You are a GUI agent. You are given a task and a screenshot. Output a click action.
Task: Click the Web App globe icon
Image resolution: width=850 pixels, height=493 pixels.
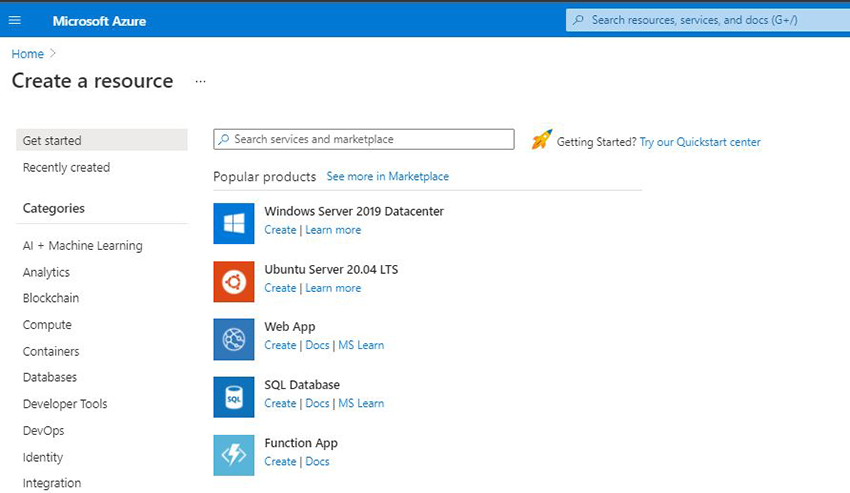(x=234, y=339)
